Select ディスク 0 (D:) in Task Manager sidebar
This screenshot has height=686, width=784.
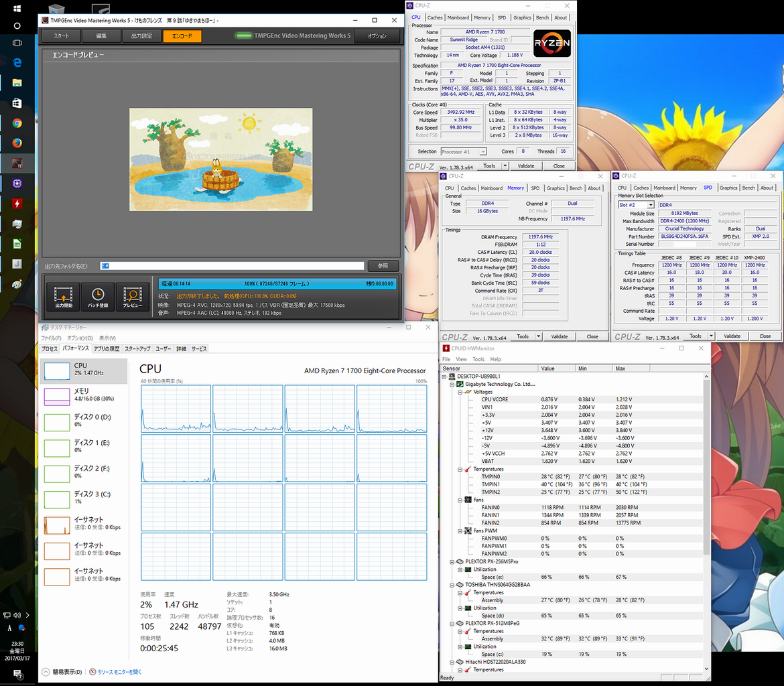84,422
